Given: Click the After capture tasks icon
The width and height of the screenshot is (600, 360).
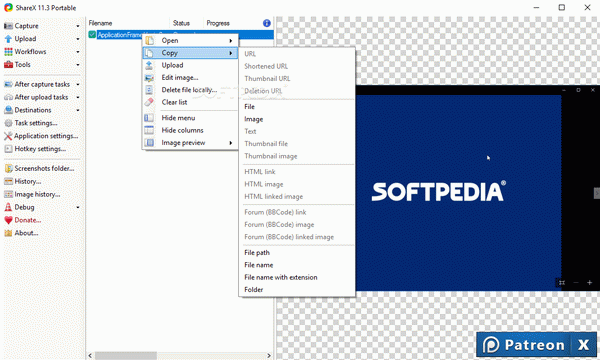Looking at the screenshot, I should (x=8, y=84).
